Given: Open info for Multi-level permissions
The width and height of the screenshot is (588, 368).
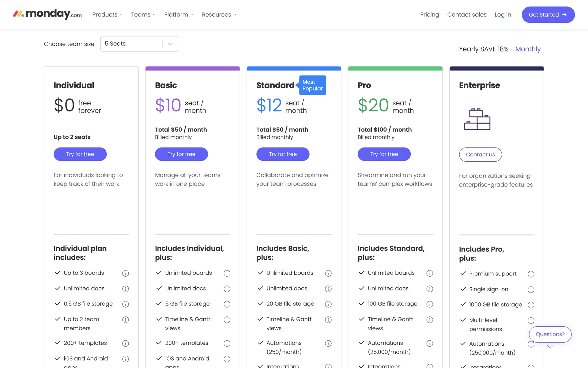Looking at the screenshot, I should (x=531, y=321).
